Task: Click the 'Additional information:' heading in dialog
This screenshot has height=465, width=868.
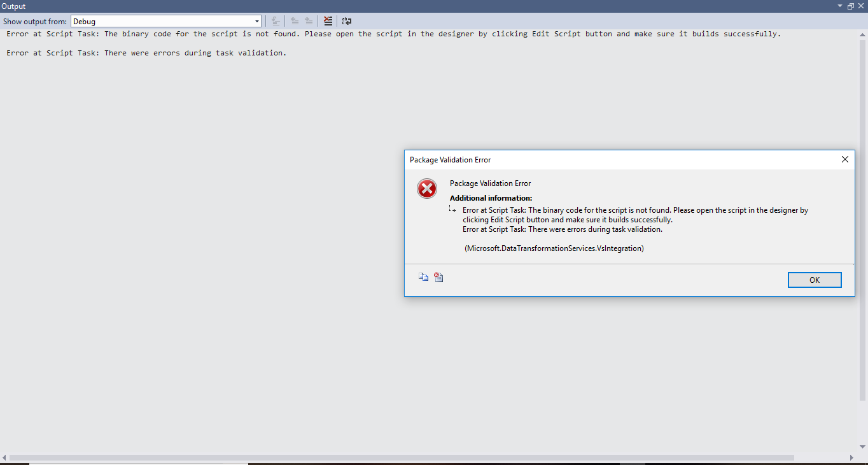Action: click(x=491, y=198)
